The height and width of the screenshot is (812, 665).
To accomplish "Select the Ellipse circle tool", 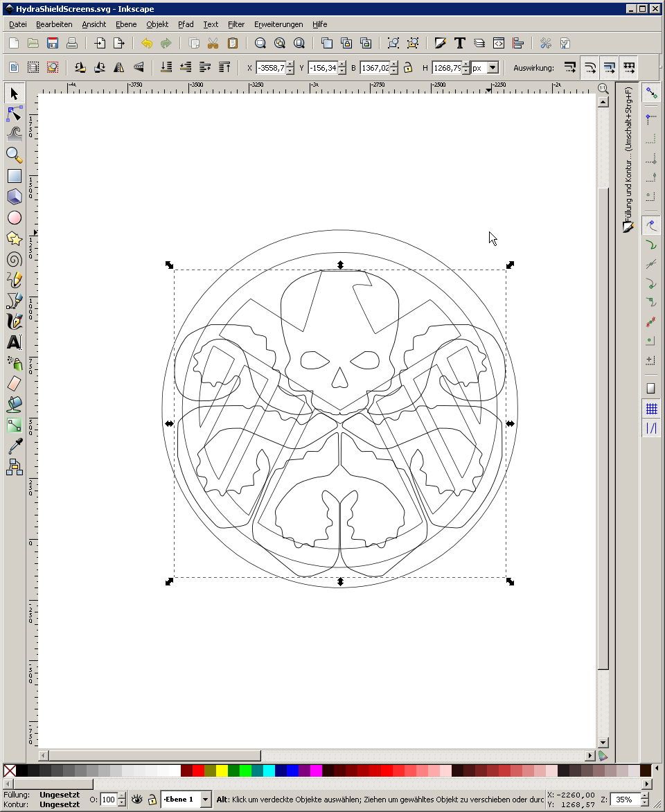I will click(14, 218).
